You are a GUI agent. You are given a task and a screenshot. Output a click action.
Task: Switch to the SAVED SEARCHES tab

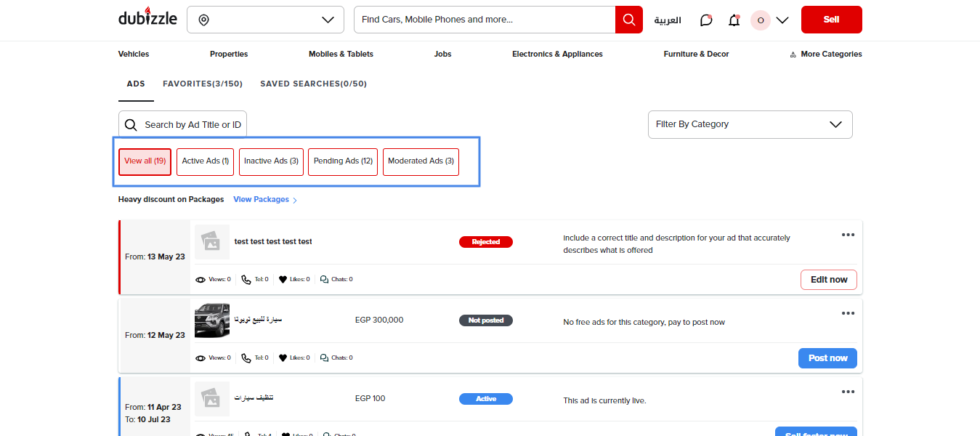pyautogui.click(x=313, y=84)
